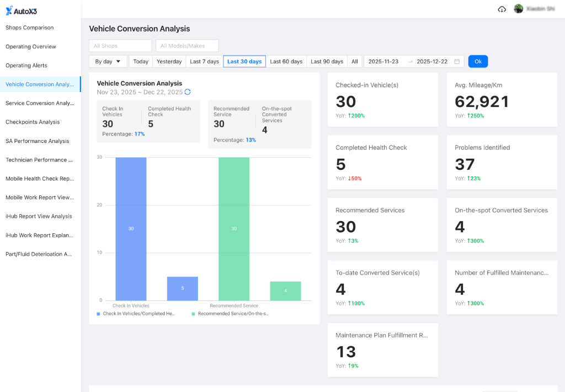This screenshot has width=565, height=392.
Task: Open the All Shops selector
Action: [x=120, y=46]
